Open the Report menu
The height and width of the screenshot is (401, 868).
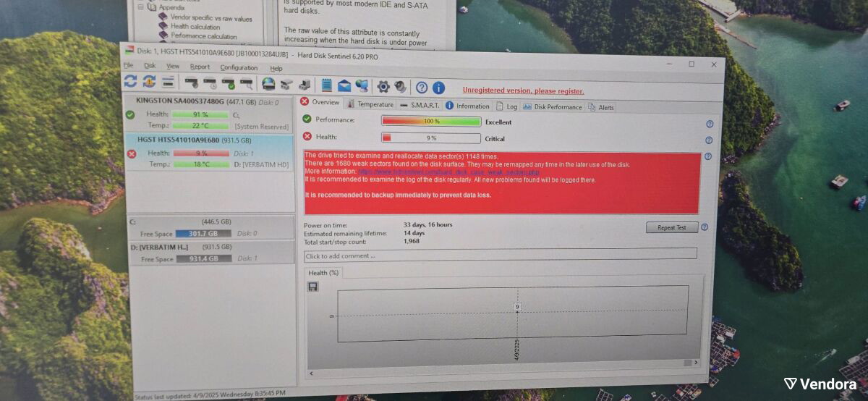click(x=200, y=67)
